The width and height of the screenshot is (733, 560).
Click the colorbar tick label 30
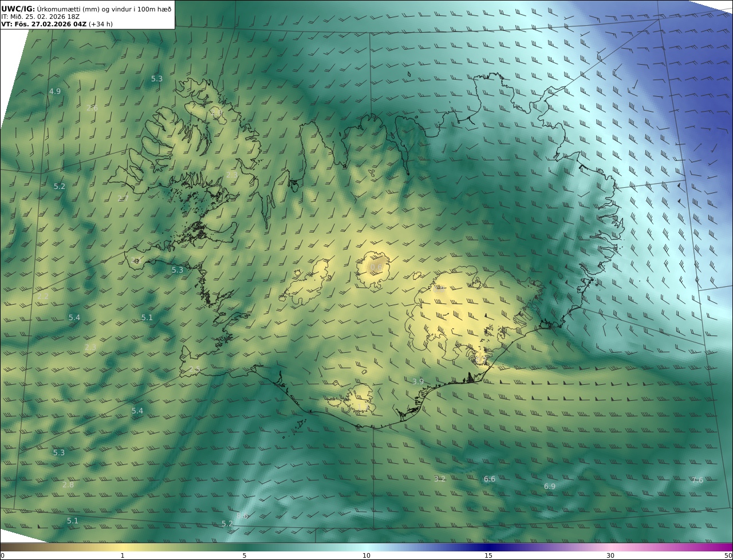(x=610, y=555)
